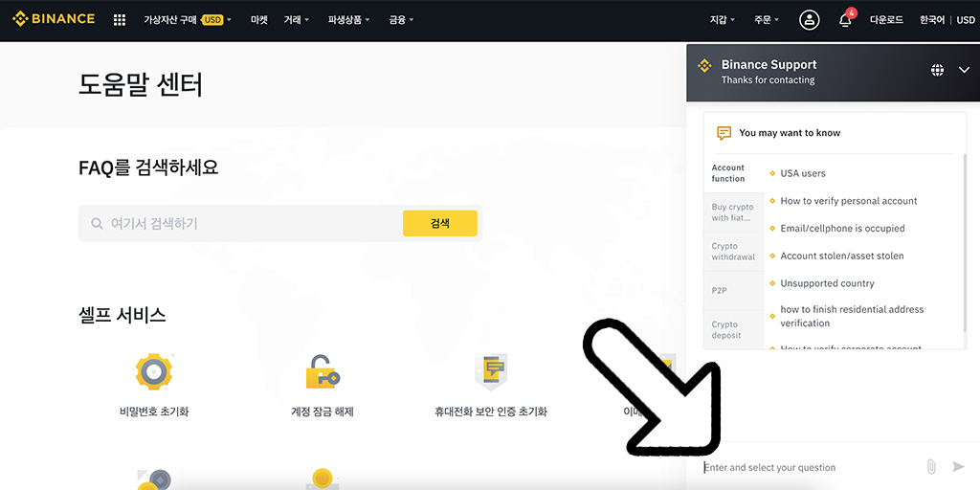Open the user profile icon
980x490 pixels.
coord(810,20)
